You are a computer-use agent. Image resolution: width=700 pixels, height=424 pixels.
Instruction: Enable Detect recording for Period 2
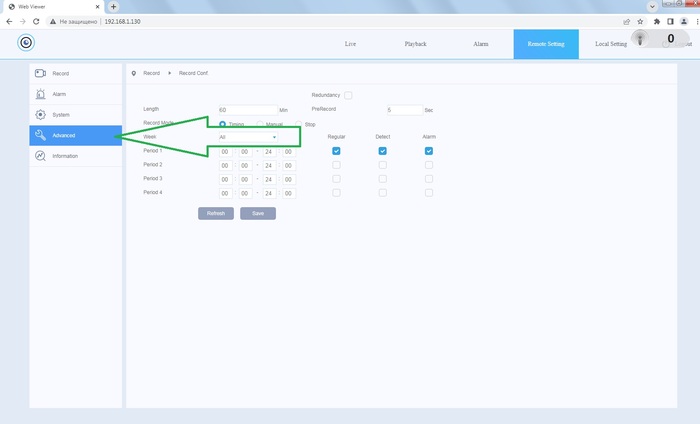click(383, 165)
